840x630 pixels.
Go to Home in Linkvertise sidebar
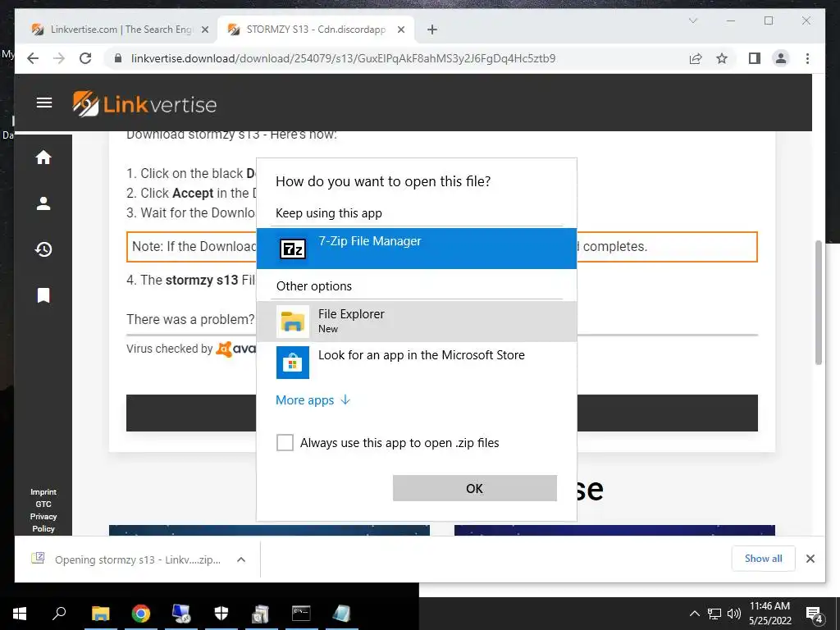point(43,157)
